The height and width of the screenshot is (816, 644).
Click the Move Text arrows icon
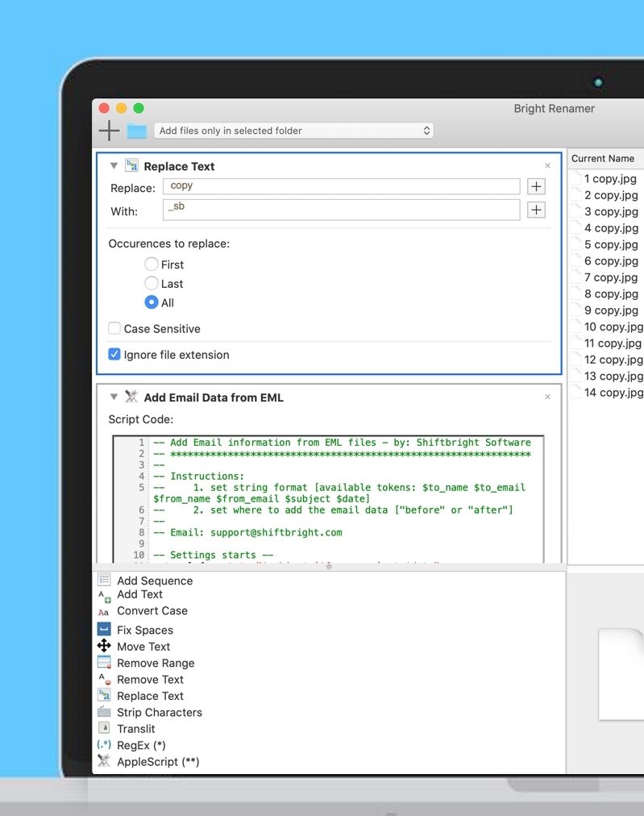[104, 646]
